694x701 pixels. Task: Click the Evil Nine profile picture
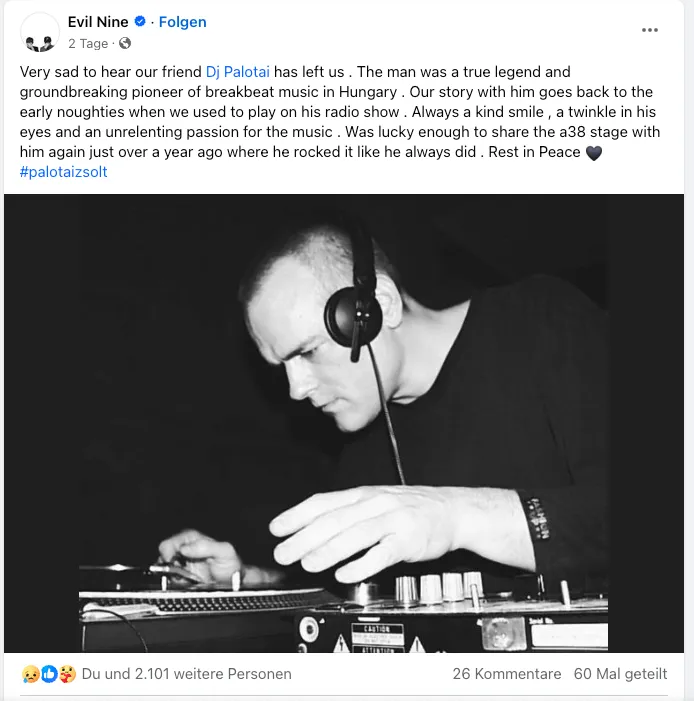coord(40,33)
